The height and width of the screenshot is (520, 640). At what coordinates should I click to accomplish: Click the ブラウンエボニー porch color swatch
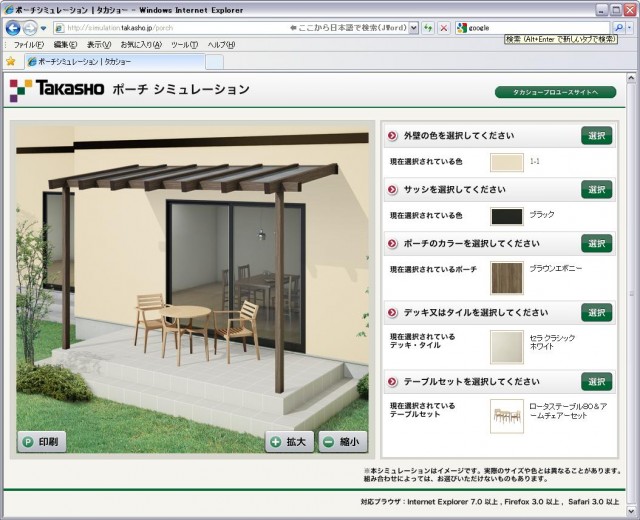507,278
